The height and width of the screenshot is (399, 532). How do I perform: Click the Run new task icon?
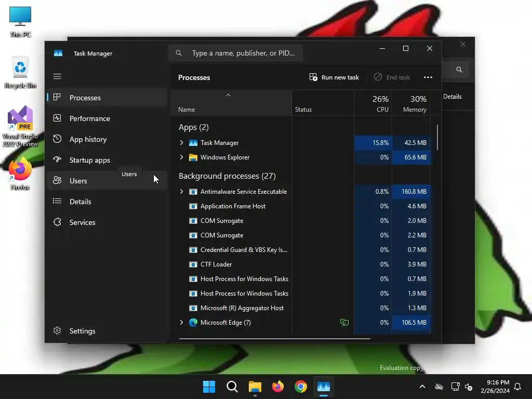(313, 77)
